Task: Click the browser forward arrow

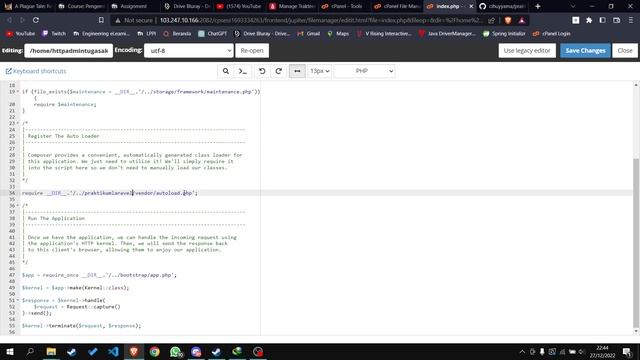Action: [x=22, y=20]
